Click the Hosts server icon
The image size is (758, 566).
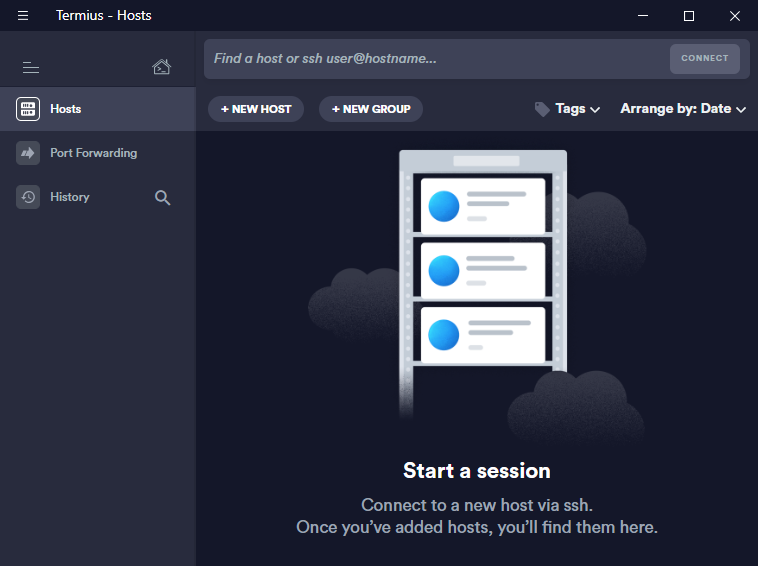[28, 109]
